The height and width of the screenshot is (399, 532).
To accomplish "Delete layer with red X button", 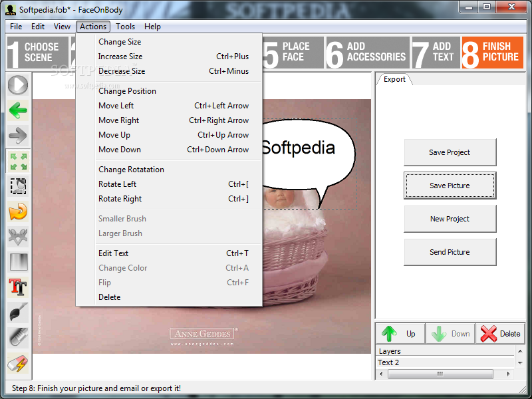I will coord(500,334).
